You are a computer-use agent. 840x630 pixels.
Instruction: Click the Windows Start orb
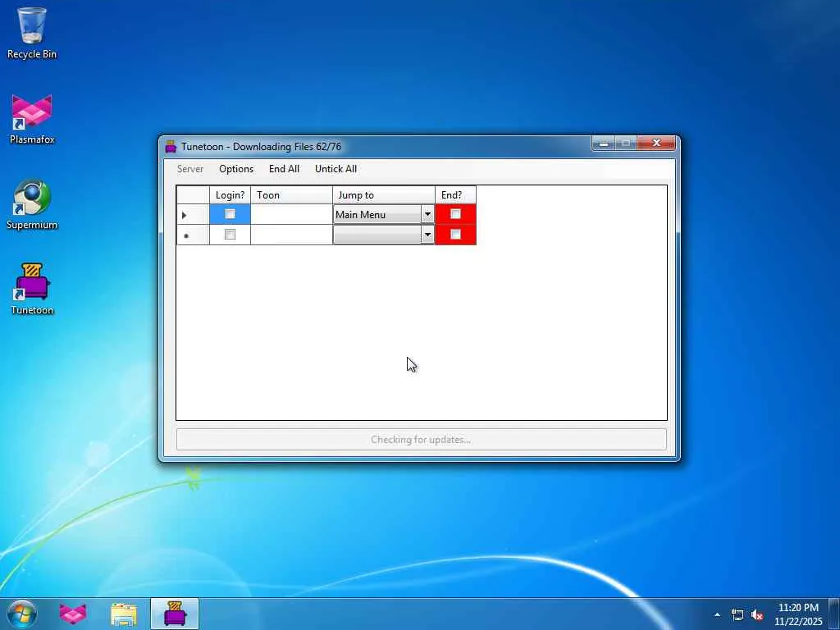22,614
